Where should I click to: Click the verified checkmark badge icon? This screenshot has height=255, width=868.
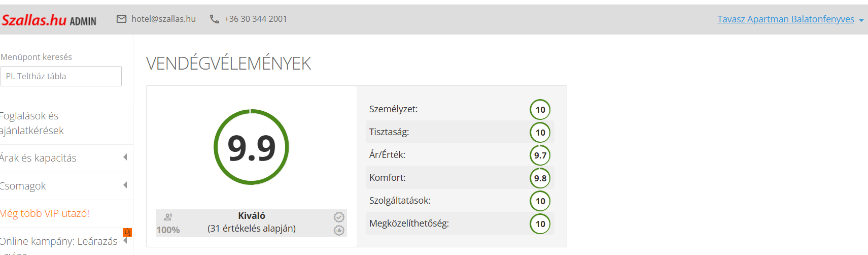[339, 217]
